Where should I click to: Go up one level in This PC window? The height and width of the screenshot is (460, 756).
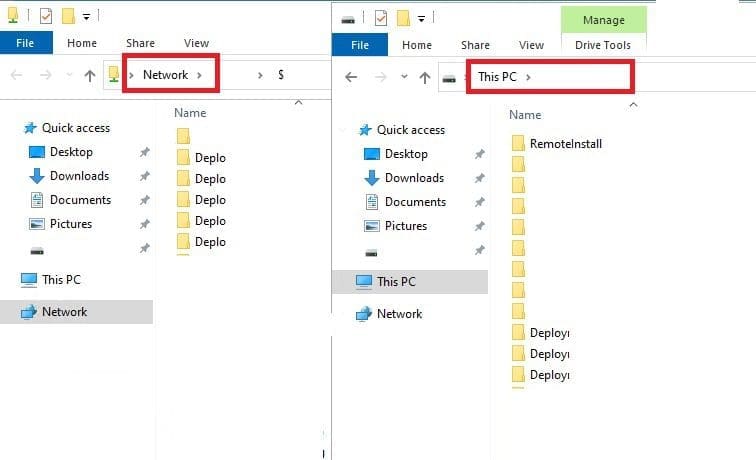coord(425,77)
